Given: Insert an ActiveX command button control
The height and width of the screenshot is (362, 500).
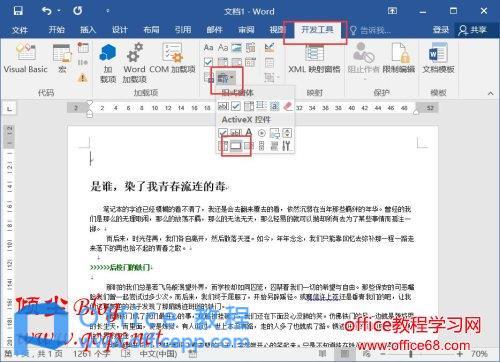Looking at the screenshot, I should (x=236, y=146).
